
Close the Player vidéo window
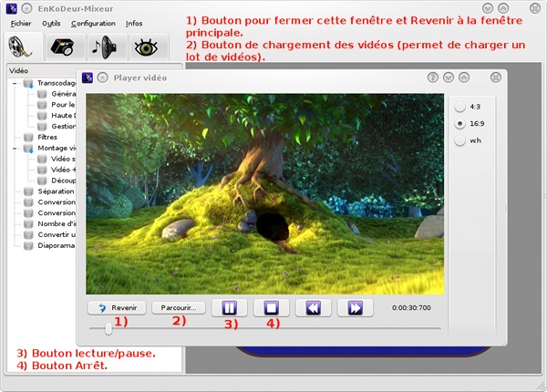click(x=496, y=77)
